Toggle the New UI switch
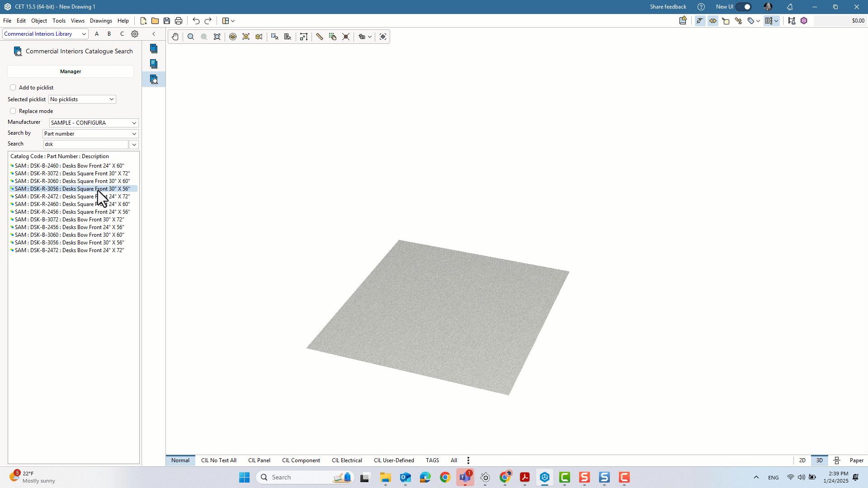Viewport: 868px width, 488px height. (x=744, y=7)
